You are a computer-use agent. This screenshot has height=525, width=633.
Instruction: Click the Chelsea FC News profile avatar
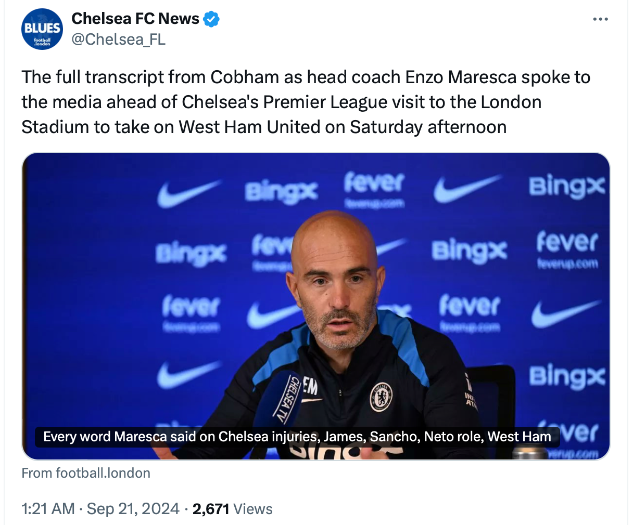(41, 30)
